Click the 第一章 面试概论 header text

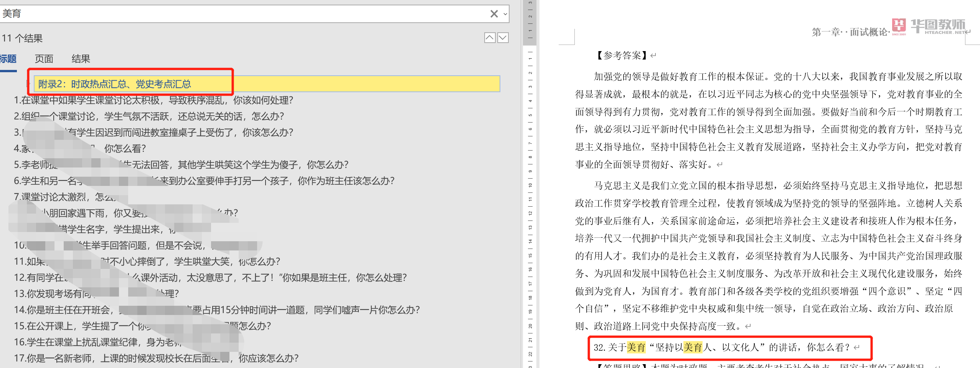pyautogui.click(x=850, y=32)
